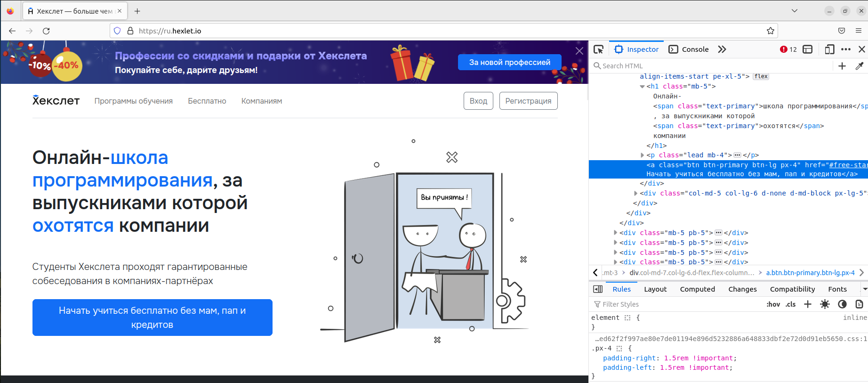The height and width of the screenshot is (383, 868).
Task: Select the Rules sidebar tab
Action: tap(621, 289)
